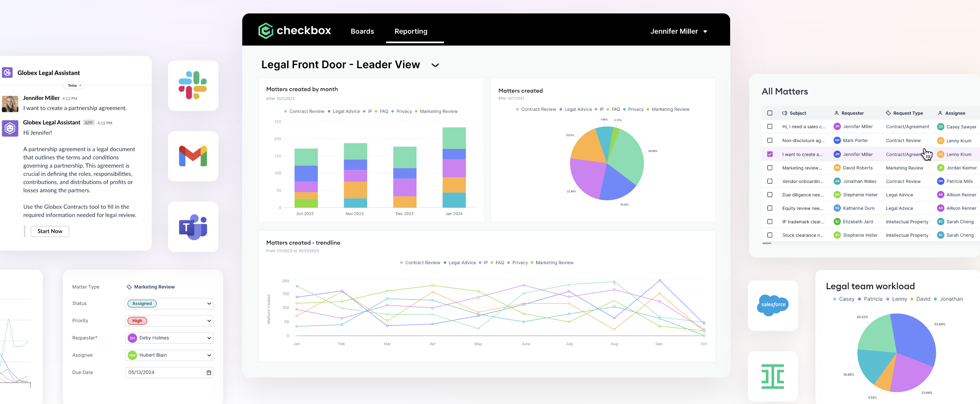Click the Request Type column header icon
This screenshot has width=980, height=404.
(x=888, y=113)
